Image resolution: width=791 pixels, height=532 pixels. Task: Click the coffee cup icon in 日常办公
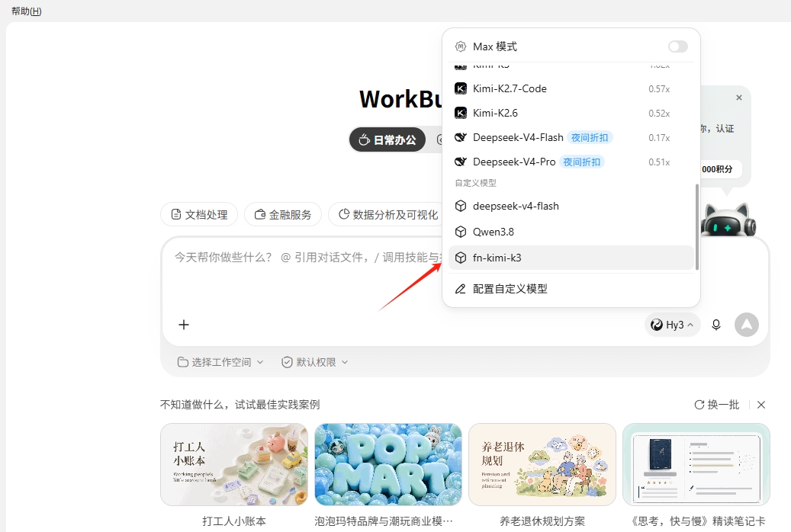pyautogui.click(x=364, y=139)
